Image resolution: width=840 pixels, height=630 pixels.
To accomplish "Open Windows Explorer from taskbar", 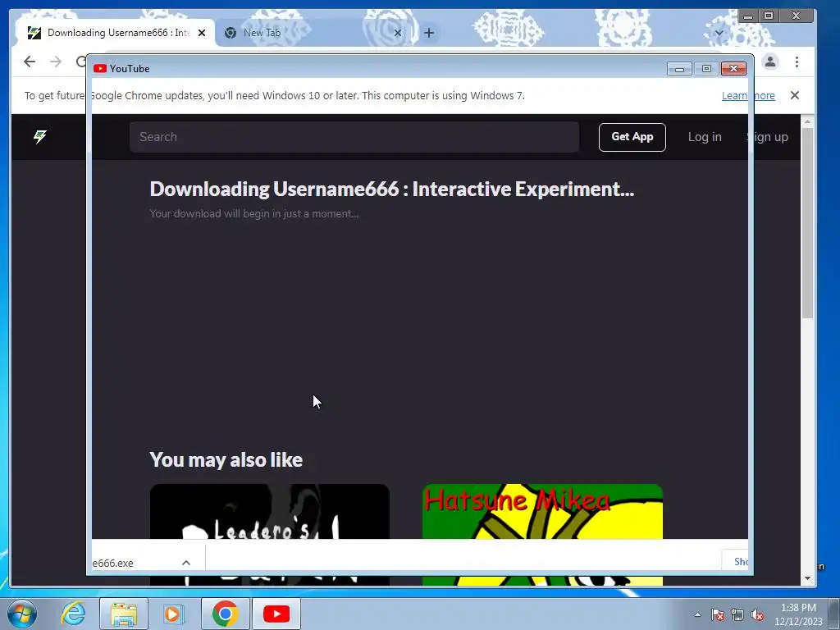I will pyautogui.click(x=124, y=614).
